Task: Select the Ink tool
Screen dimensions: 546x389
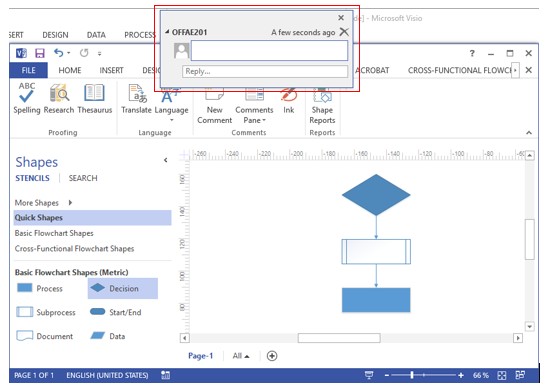Action: tap(289, 101)
